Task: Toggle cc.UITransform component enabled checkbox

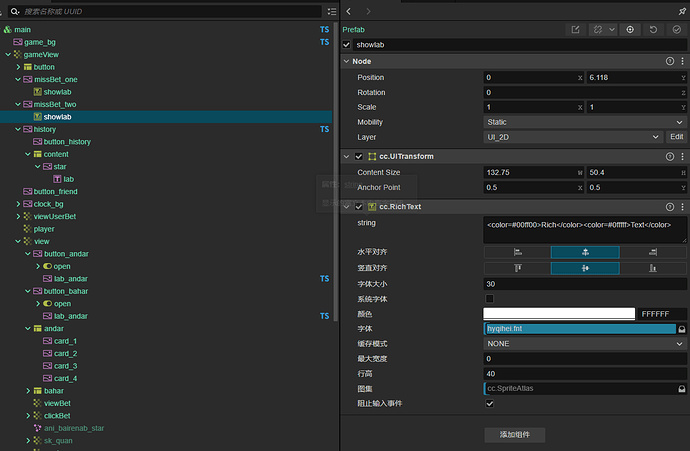Action: click(359, 156)
